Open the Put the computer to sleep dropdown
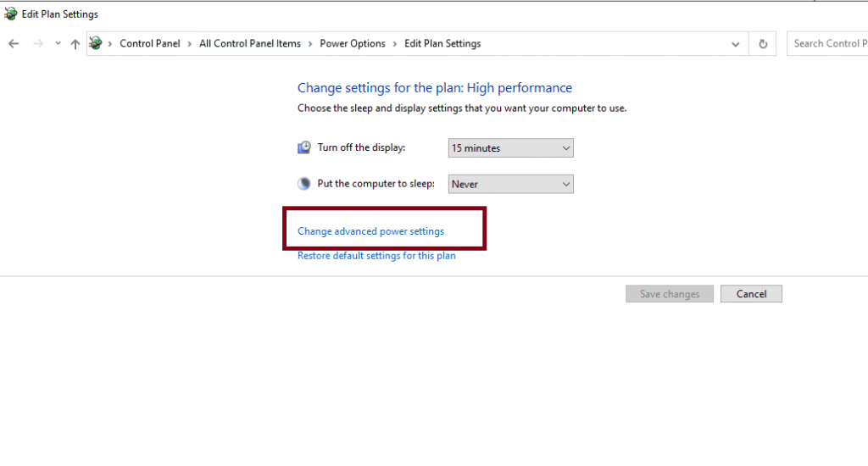 coord(510,184)
